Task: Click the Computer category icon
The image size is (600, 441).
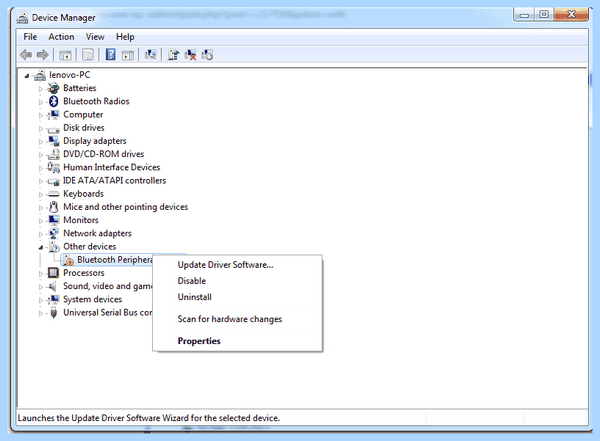Action: click(x=54, y=114)
